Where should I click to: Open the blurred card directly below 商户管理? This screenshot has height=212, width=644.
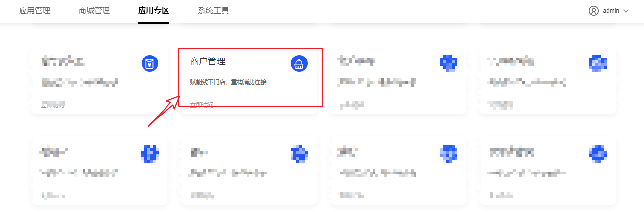[249, 171]
